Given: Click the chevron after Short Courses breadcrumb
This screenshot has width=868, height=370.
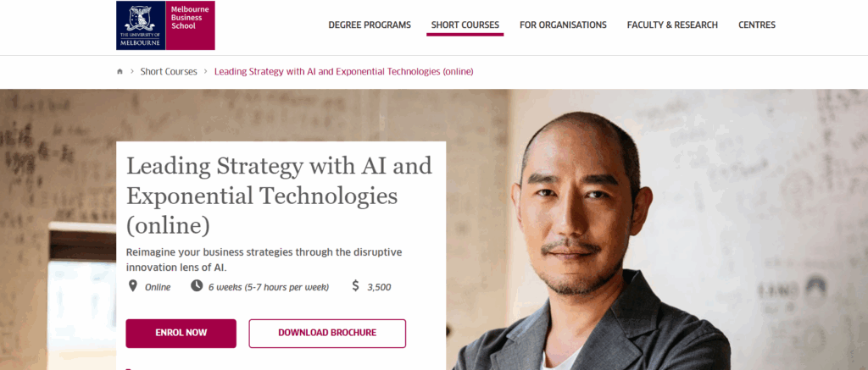Looking at the screenshot, I should coord(205,71).
